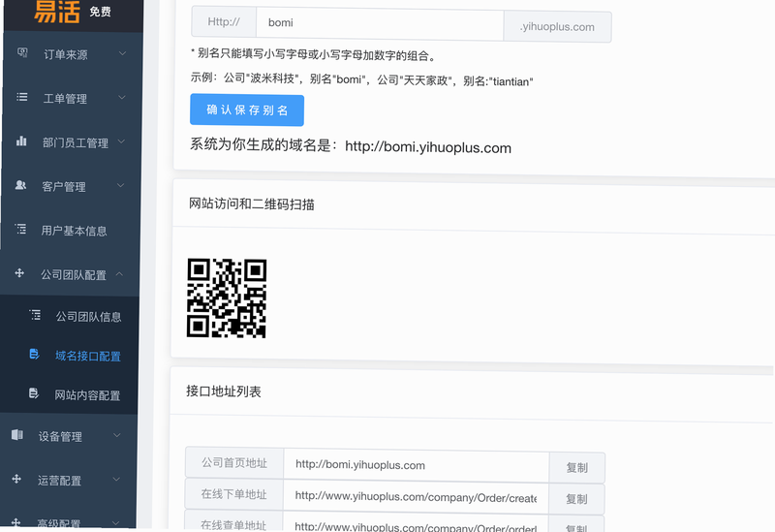Click the alias input field containing bomi
The width and height of the screenshot is (775, 532).
click(x=380, y=23)
